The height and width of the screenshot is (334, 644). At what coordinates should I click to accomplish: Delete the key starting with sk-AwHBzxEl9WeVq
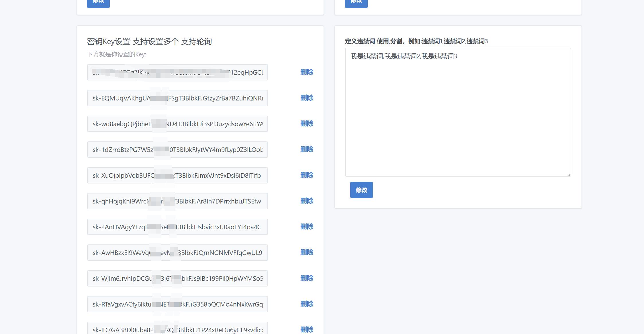307,252
